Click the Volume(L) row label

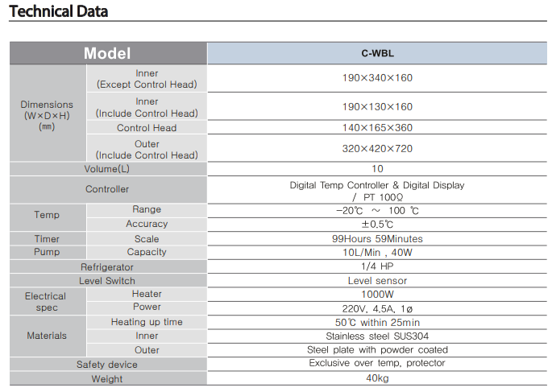coord(107,169)
